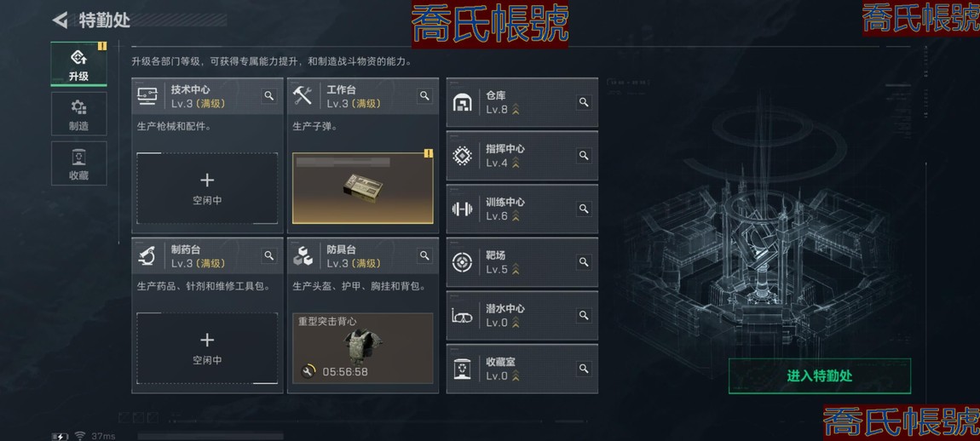Click the magnifier for 潜水中心
This screenshot has width=980, height=441.
coord(584,315)
